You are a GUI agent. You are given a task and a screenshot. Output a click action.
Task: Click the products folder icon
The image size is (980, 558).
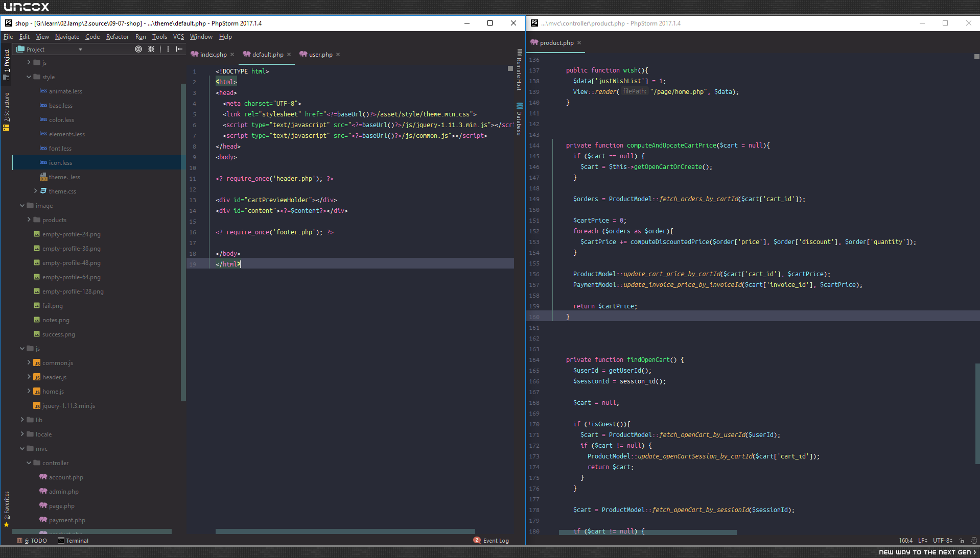coord(37,220)
